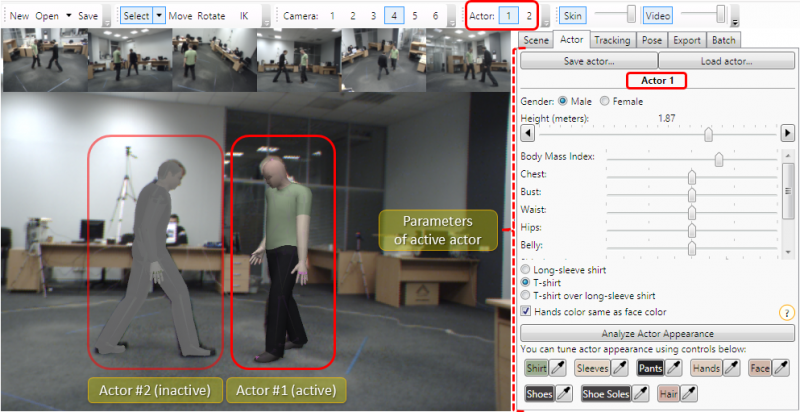
Task: Switch to the Batch tab
Action: (723, 40)
